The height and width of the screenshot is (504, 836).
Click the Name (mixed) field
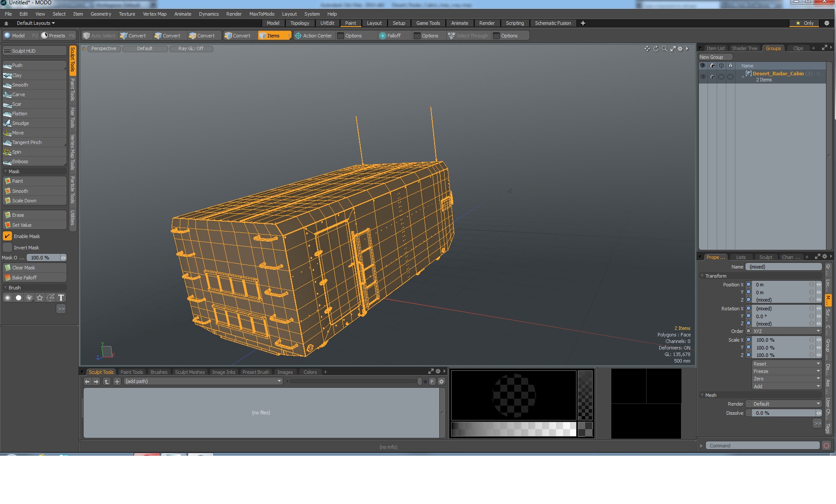(783, 267)
